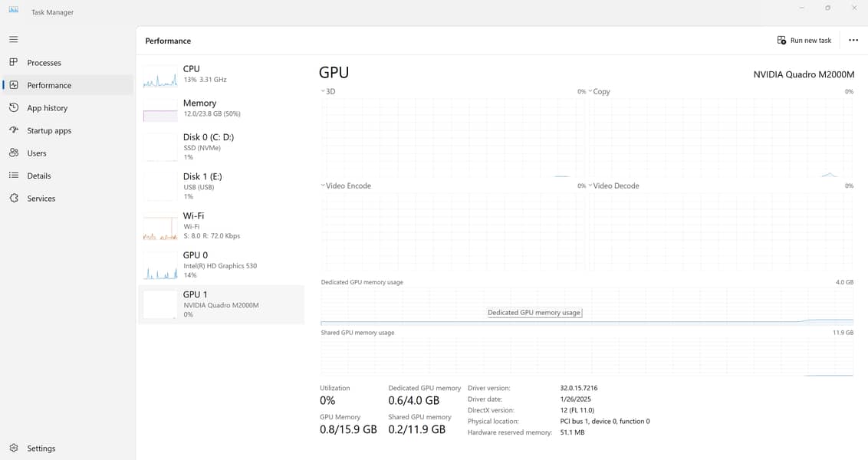The height and width of the screenshot is (460, 868).
Task: Open Settings label in sidebar
Action: coord(41,449)
